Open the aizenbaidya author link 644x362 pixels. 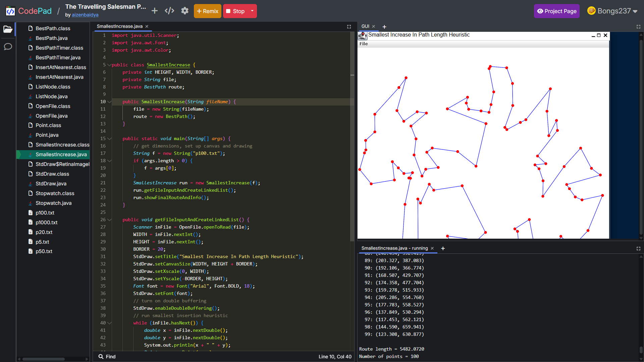point(85,15)
